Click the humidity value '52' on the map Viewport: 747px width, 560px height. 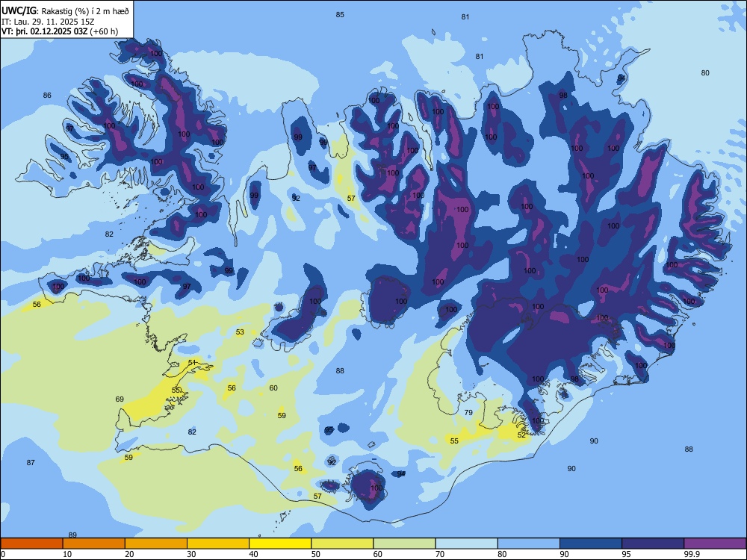click(x=521, y=435)
